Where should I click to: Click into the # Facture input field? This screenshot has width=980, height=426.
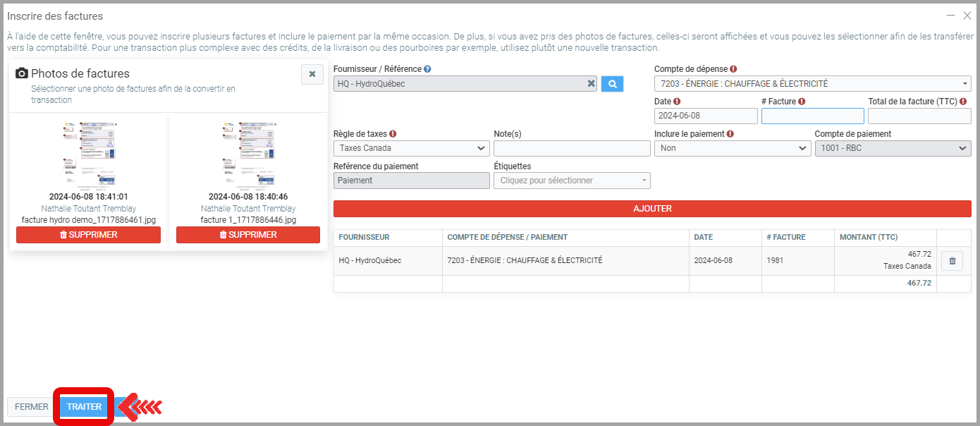tap(812, 116)
